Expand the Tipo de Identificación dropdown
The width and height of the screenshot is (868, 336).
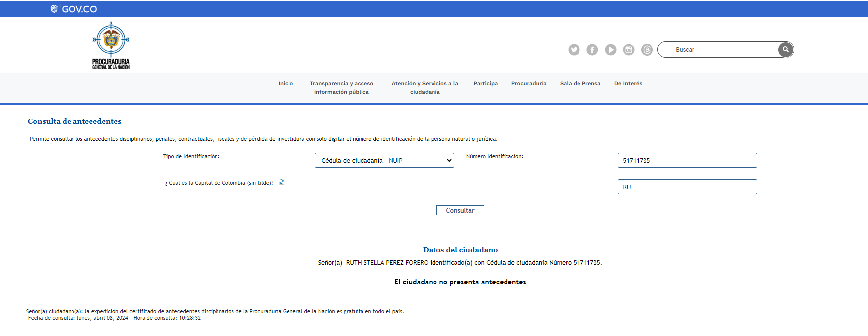(384, 160)
